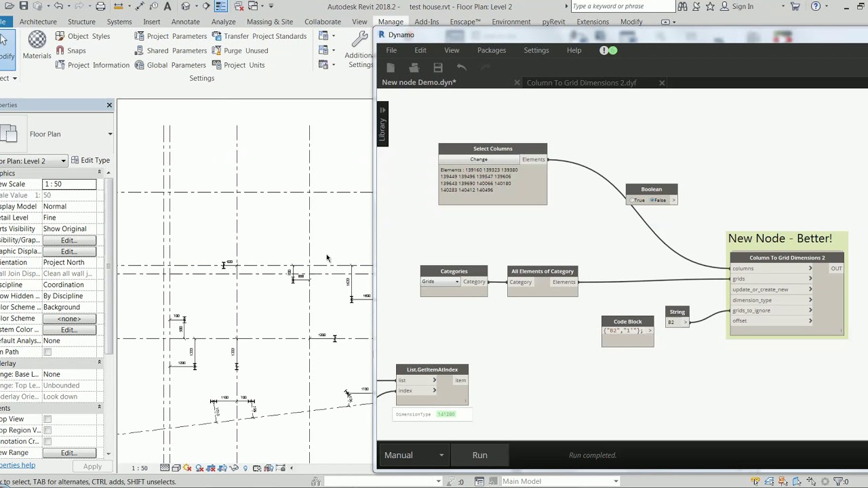Switch to Column To Grid Dimensions 2.dyf tab
Screen dimensions: 868x488
pyautogui.click(x=581, y=83)
